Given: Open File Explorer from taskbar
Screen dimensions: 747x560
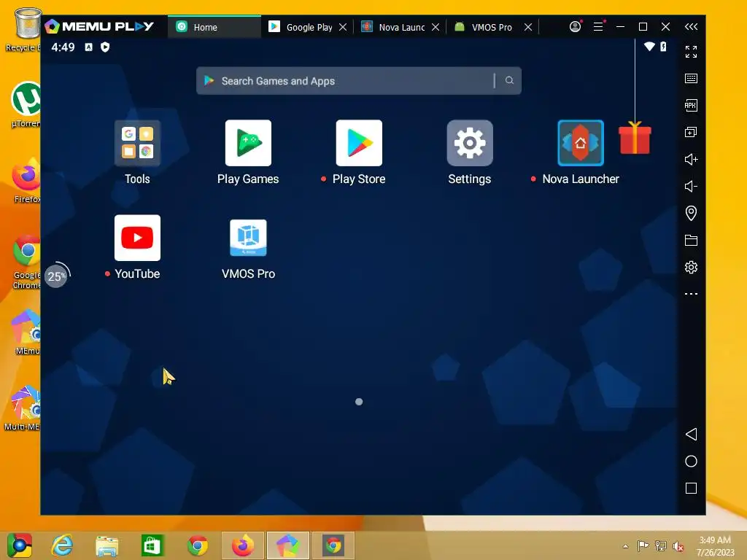Looking at the screenshot, I should pyautogui.click(x=107, y=545).
